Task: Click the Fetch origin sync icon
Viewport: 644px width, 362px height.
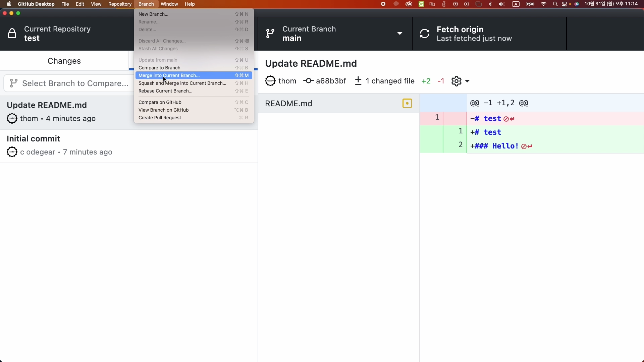Action: click(x=425, y=34)
